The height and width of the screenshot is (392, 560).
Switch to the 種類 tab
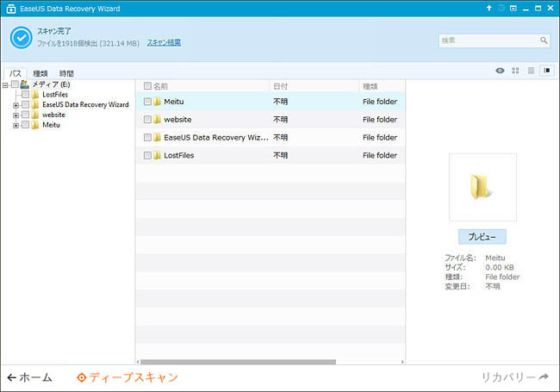[40, 73]
